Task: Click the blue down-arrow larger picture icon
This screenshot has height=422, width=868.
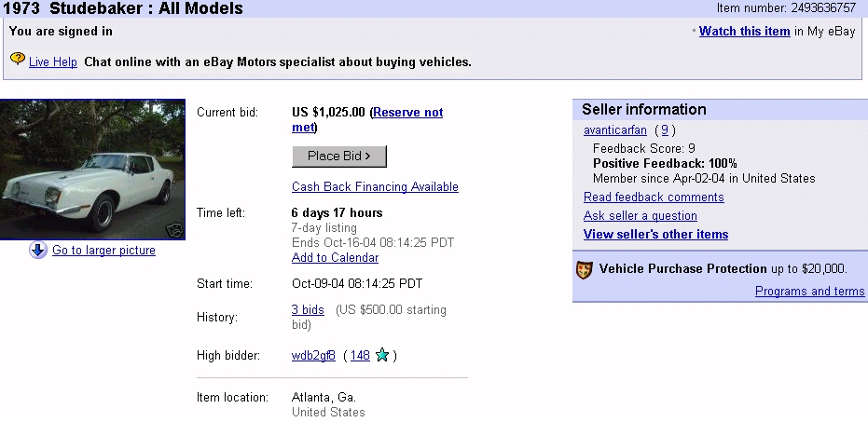Action: click(x=38, y=250)
